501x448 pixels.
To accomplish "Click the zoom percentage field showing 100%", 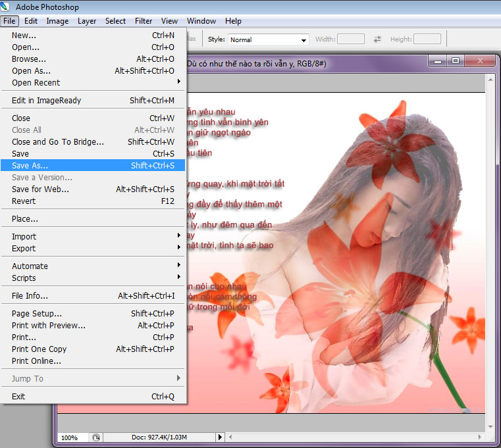I will (x=71, y=437).
